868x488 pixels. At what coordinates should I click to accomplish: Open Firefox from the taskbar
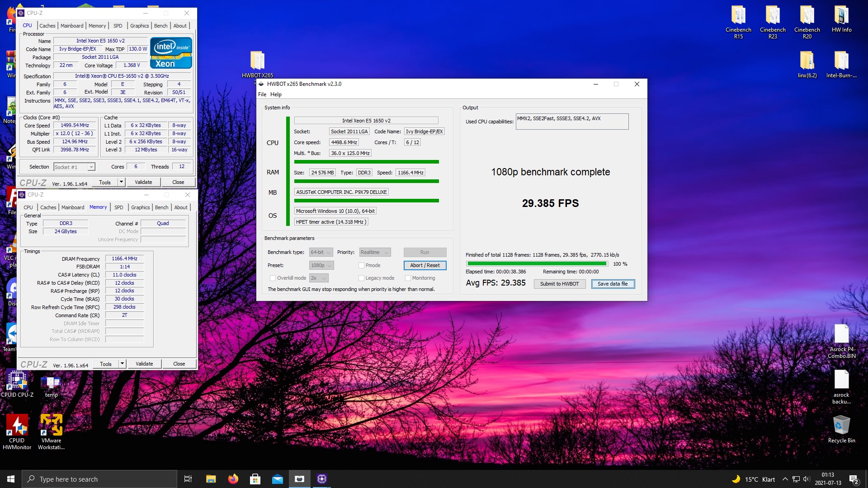(x=233, y=479)
